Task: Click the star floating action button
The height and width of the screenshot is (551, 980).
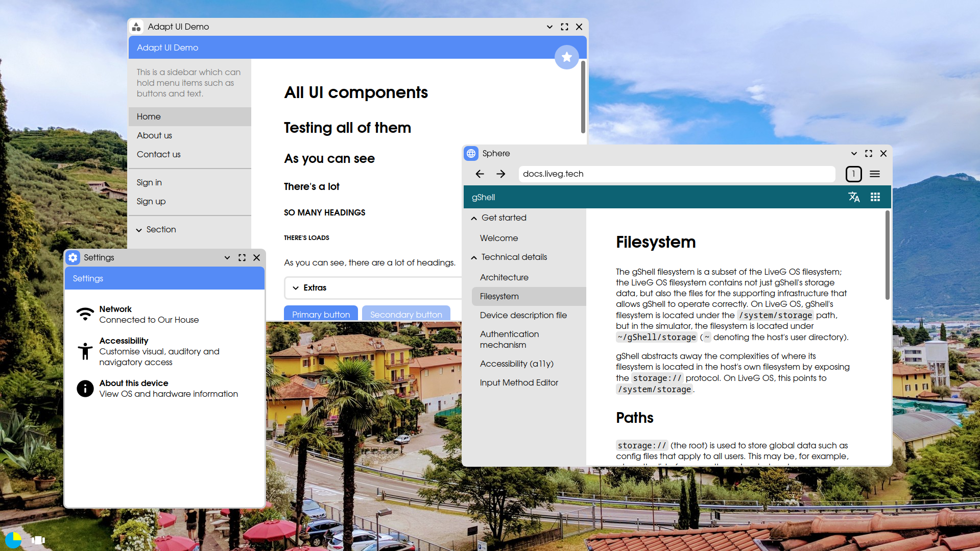Action: (x=566, y=57)
